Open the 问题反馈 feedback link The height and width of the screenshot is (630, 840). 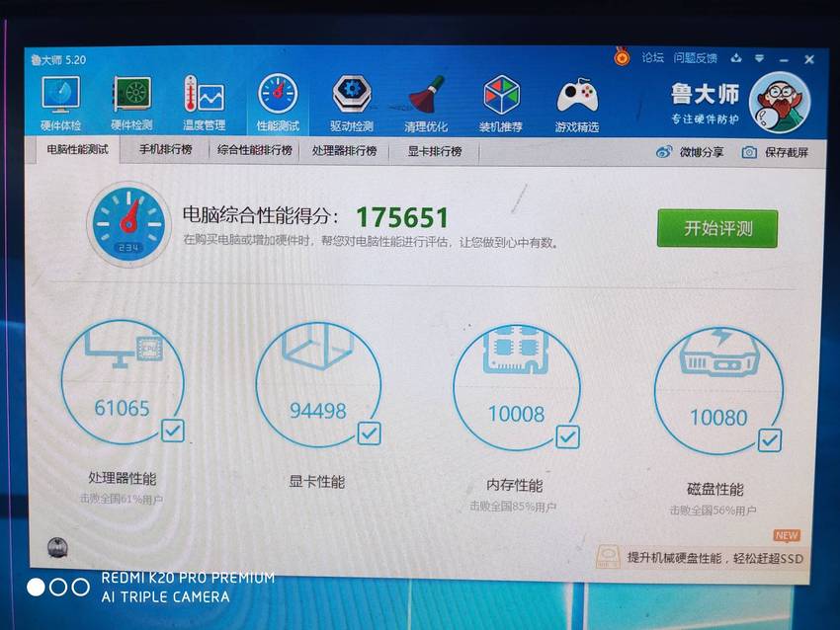(696, 58)
